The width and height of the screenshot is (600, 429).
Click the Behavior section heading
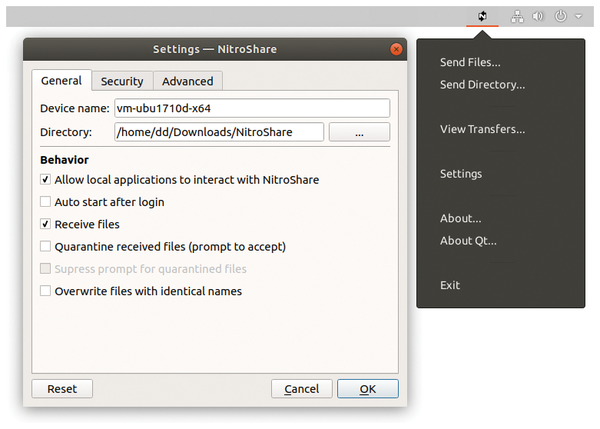click(64, 160)
